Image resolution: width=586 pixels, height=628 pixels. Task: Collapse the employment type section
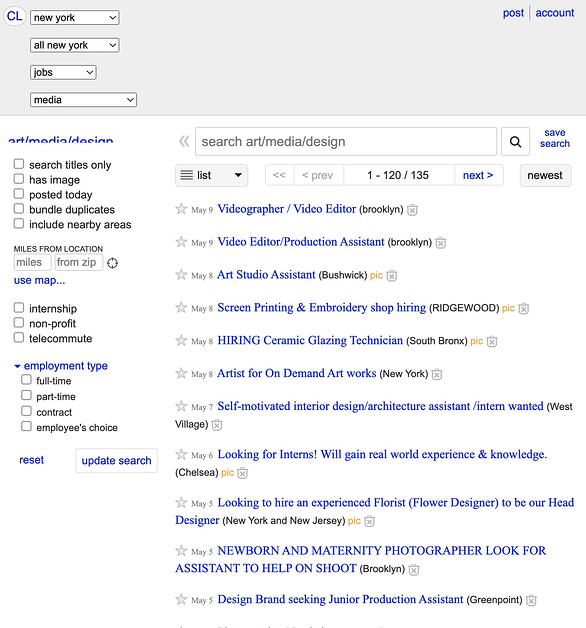61,366
